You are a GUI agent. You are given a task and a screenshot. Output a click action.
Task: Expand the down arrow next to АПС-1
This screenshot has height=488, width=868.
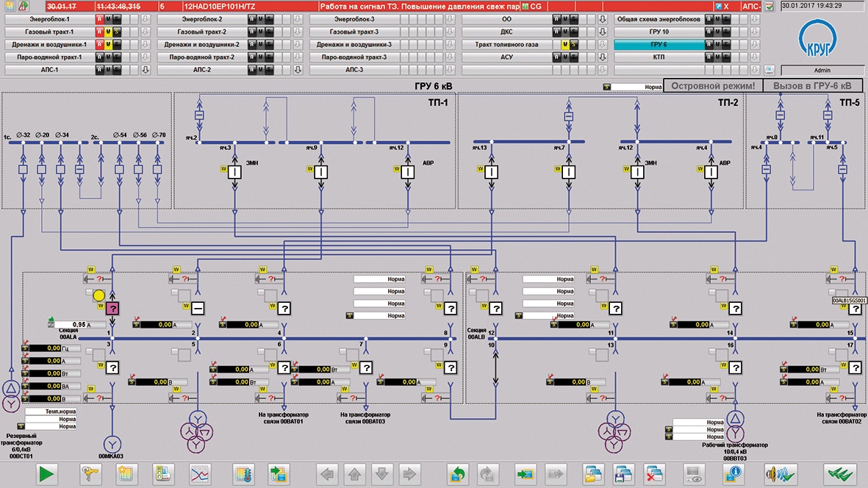(146, 70)
